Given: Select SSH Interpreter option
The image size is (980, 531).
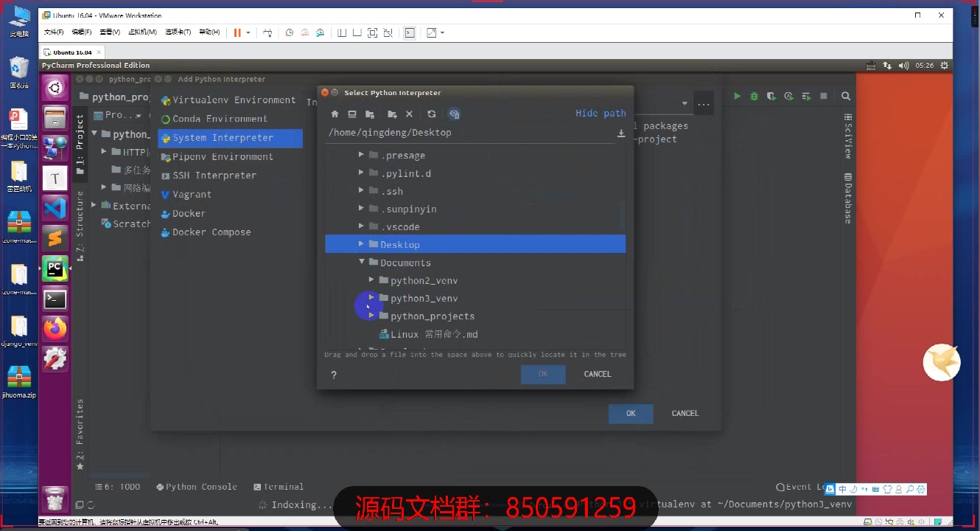Looking at the screenshot, I should 229,176.
